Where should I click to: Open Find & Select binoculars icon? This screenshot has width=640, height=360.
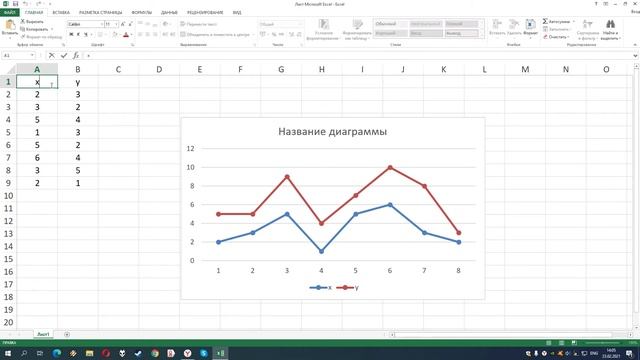tap(610, 24)
